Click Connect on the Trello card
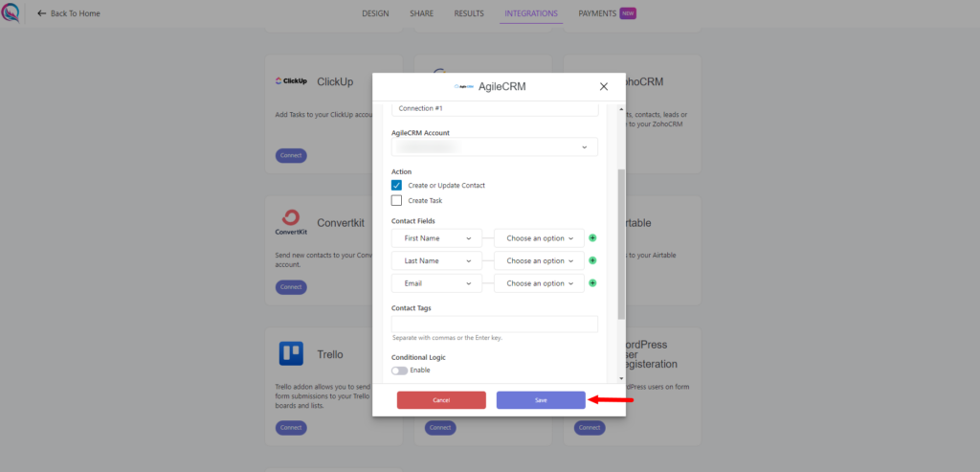 (291, 428)
